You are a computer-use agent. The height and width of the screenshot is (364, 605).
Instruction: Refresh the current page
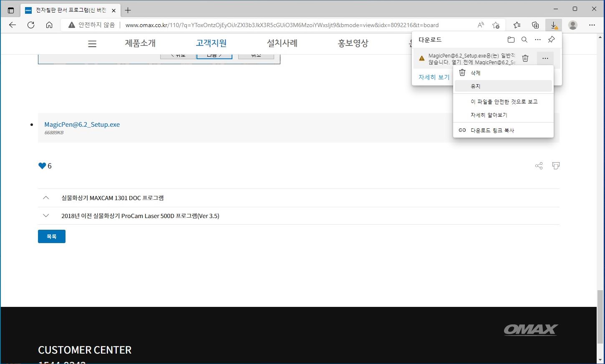coord(31,25)
